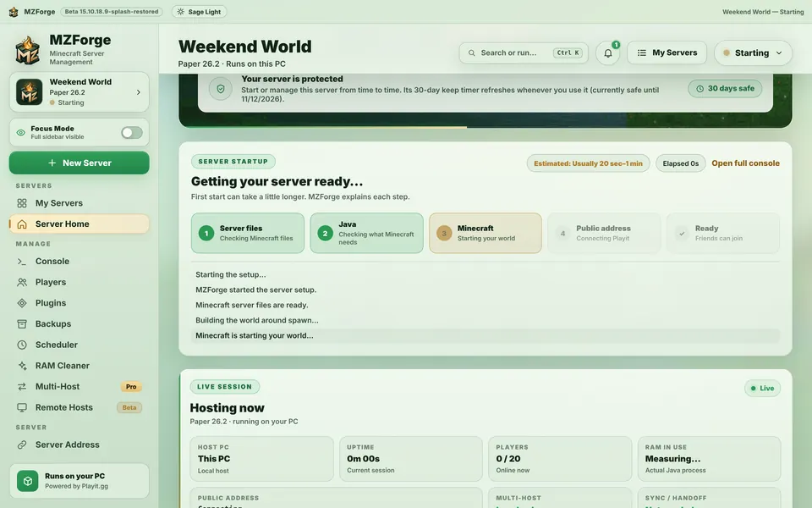Click the Runs on your PC card
The width and height of the screenshot is (812, 508).
point(80,481)
